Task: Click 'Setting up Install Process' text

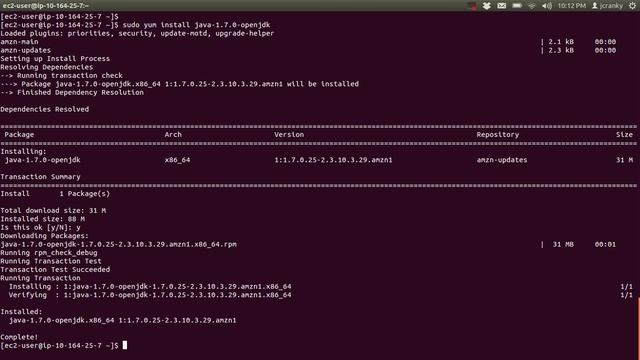Action: pyautogui.click(x=55, y=59)
